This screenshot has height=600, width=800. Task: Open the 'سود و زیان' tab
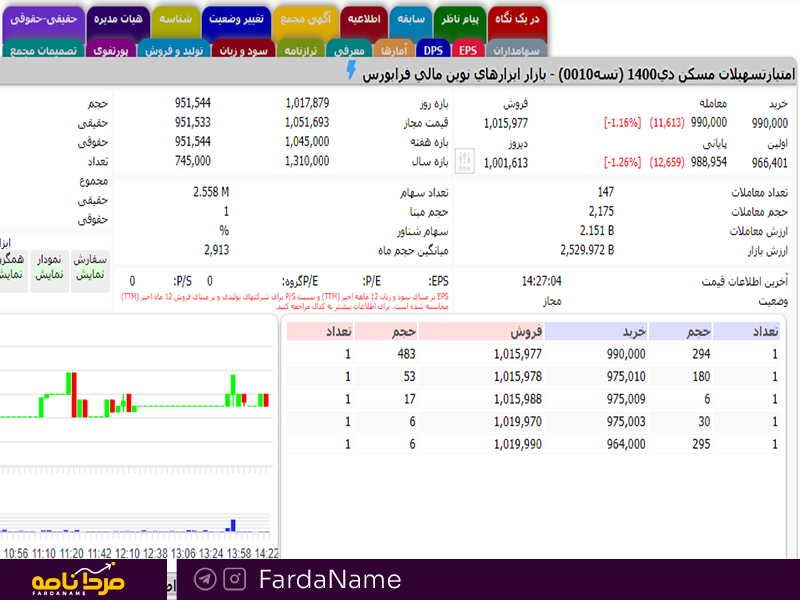click(243, 50)
